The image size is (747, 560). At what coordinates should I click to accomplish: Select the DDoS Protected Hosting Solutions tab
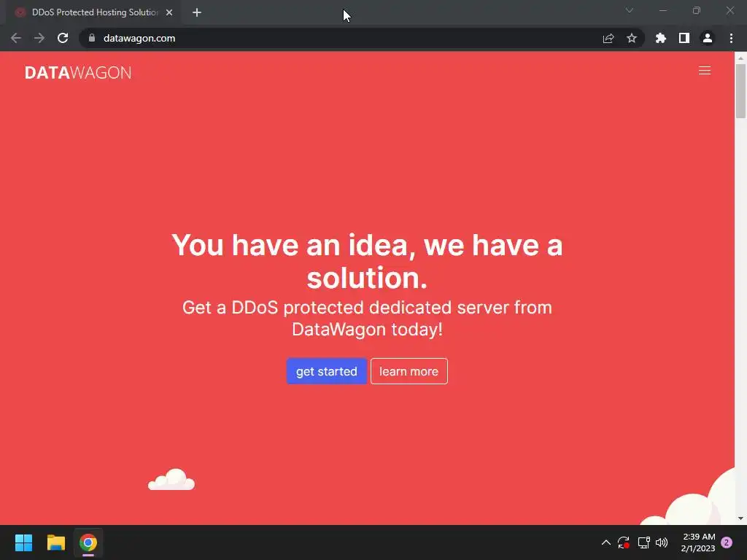click(94, 12)
